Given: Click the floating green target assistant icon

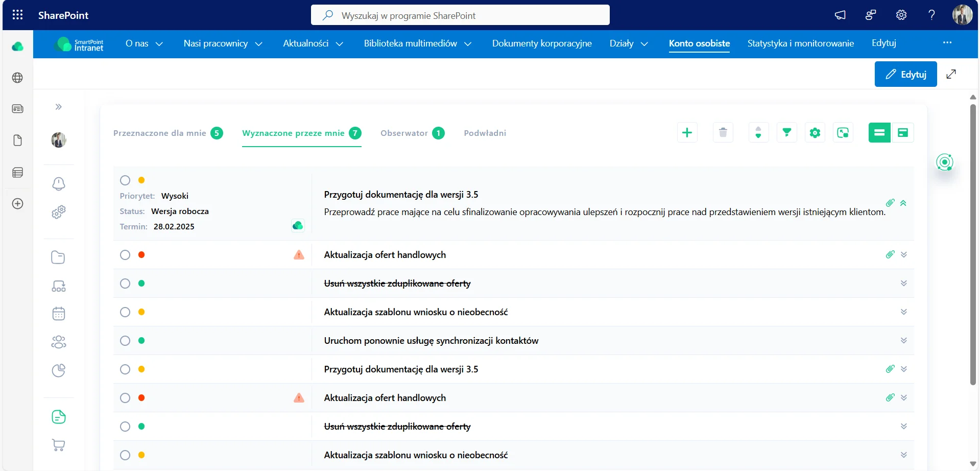Looking at the screenshot, I should [x=945, y=162].
